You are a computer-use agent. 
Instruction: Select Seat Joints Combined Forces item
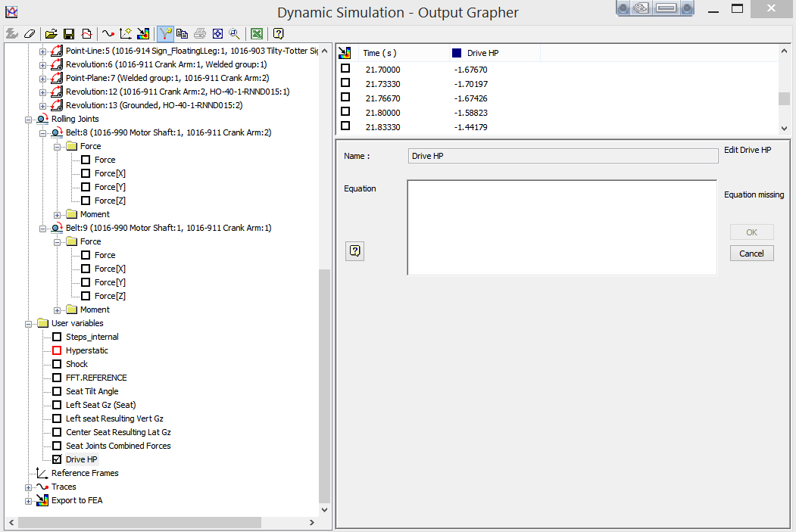pyautogui.click(x=118, y=446)
